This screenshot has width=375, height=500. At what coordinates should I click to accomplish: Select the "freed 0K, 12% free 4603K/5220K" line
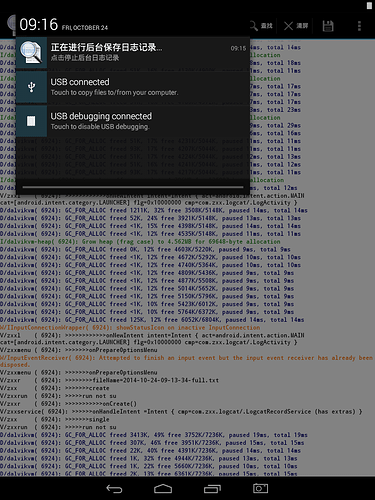145,250
